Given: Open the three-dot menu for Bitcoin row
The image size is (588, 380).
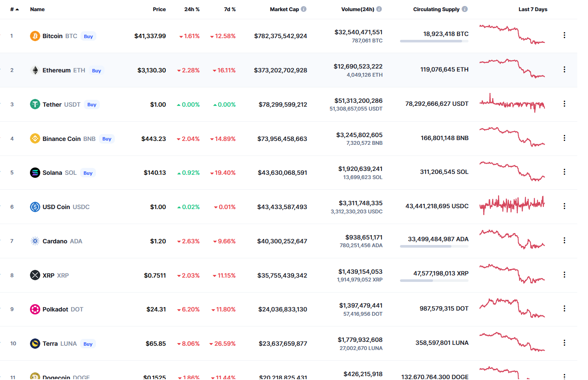Looking at the screenshot, I should [564, 35].
